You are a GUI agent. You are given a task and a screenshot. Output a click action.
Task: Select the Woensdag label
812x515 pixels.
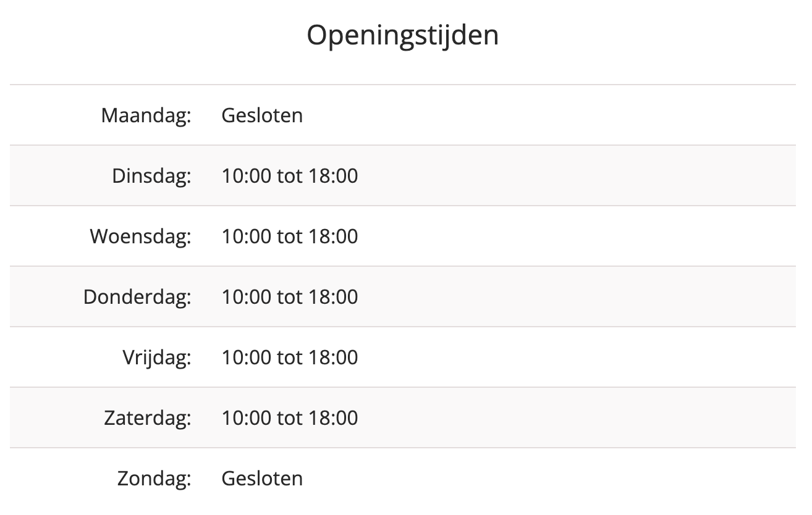click(x=141, y=237)
